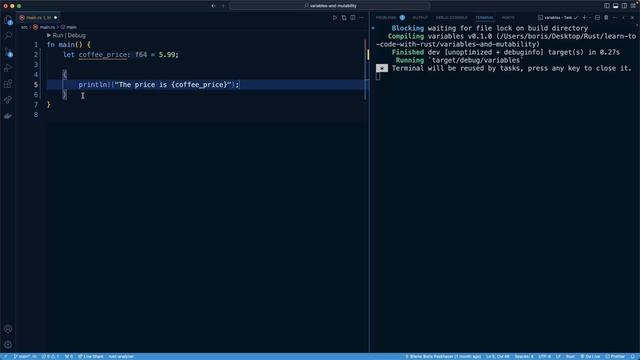This screenshot has width=640, height=360.
Task: Open notifications bell in the status bar
Action: click(633, 356)
